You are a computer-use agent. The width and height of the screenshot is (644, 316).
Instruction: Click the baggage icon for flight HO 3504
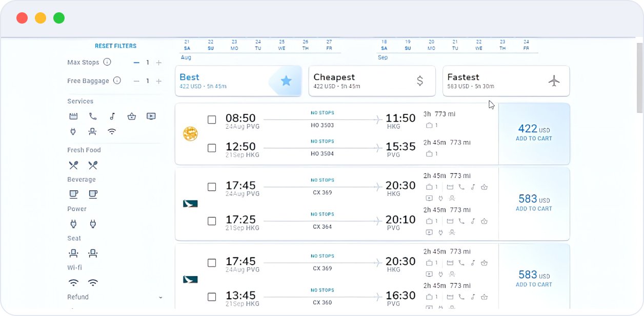click(429, 153)
